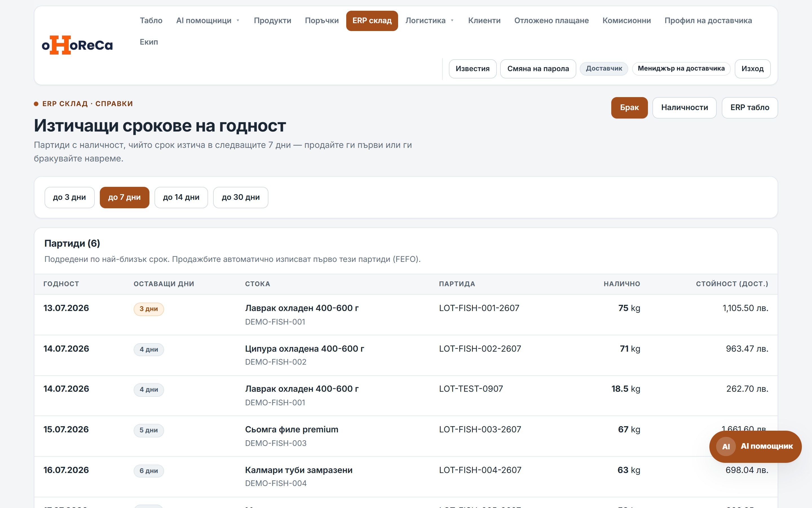Click the Доставчик role badge
Image resolution: width=812 pixels, height=508 pixels.
604,69
